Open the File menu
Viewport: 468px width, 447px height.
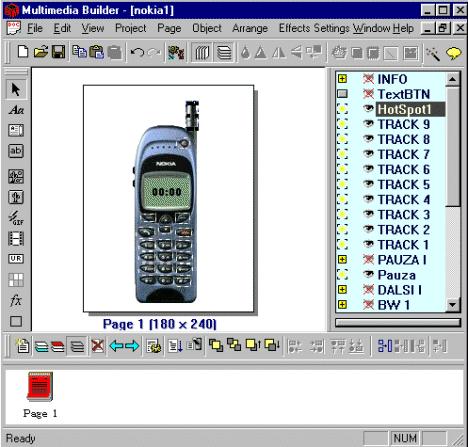(35, 28)
